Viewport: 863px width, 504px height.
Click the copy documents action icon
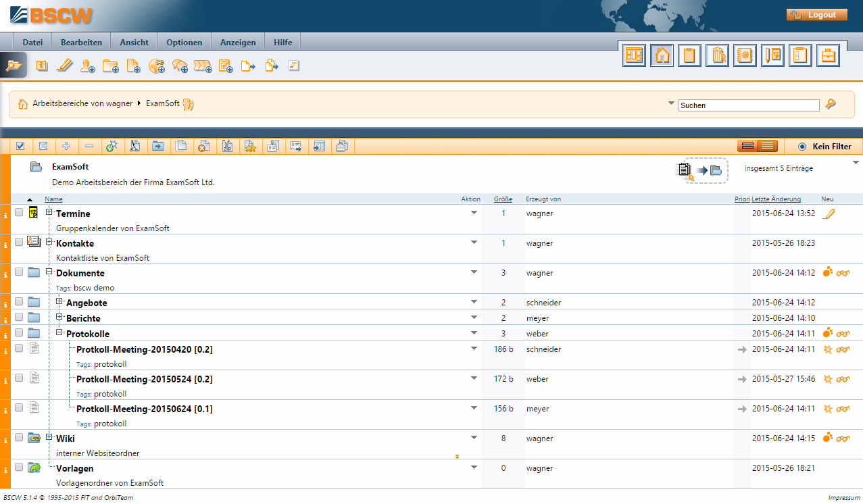point(180,146)
